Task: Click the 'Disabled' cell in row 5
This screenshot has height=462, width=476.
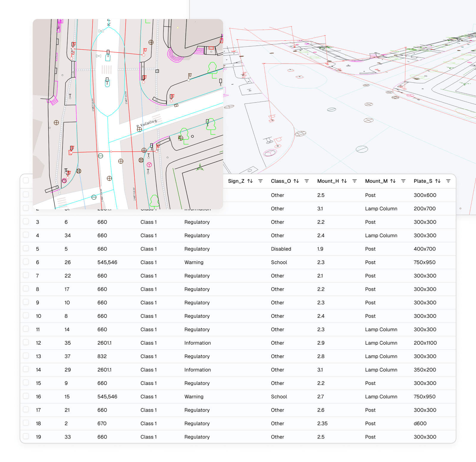Action: [x=281, y=249]
